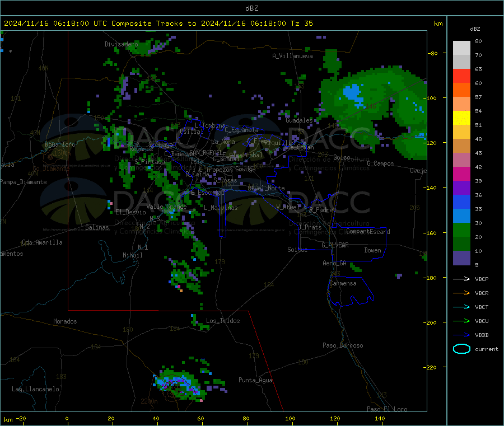The height and width of the screenshot is (426, 504).
Task: Click the Nihuil map label
Action: (132, 255)
